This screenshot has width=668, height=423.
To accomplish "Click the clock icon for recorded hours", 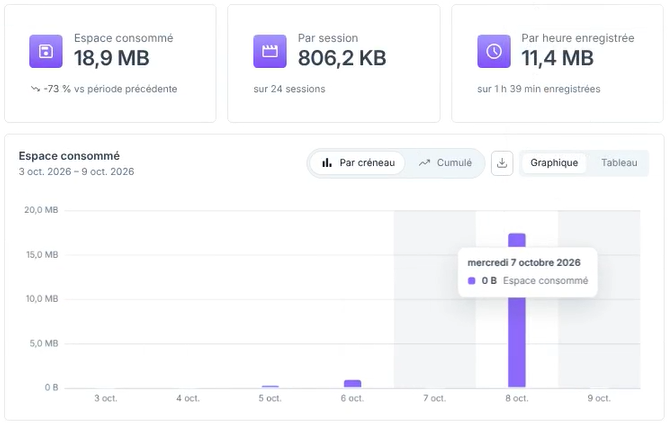I will coord(494,52).
